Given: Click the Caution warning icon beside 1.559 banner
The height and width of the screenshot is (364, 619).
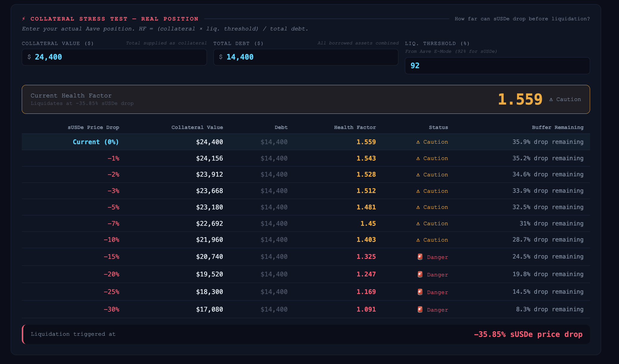Looking at the screenshot, I should point(551,99).
